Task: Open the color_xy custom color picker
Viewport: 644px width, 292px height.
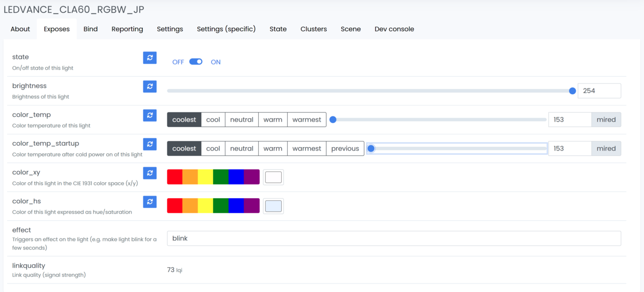Action: point(273,177)
